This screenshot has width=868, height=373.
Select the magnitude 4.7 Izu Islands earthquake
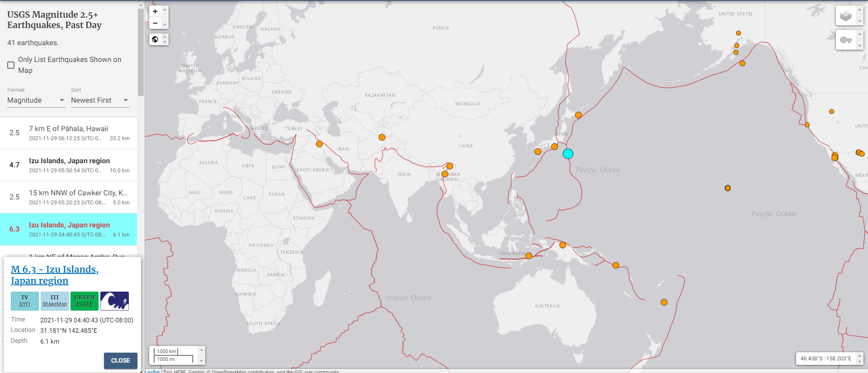click(x=69, y=165)
